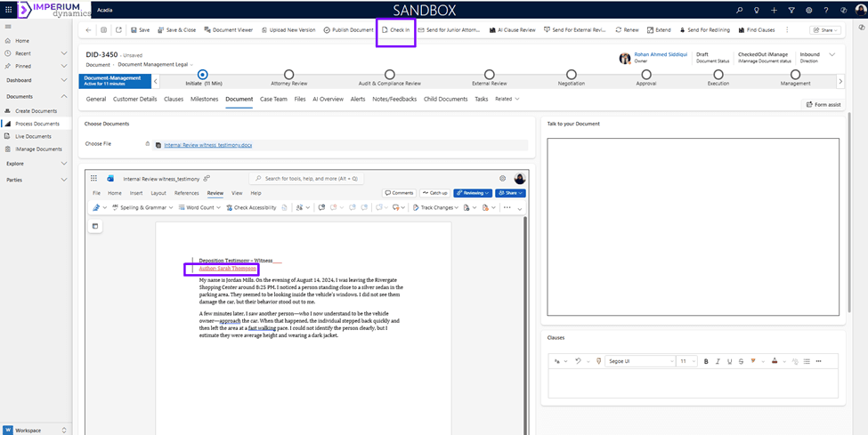The height and width of the screenshot is (435, 868).
Task: Open the settings gear in top bar
Action: pyautogui.click(x=808, y=10)
